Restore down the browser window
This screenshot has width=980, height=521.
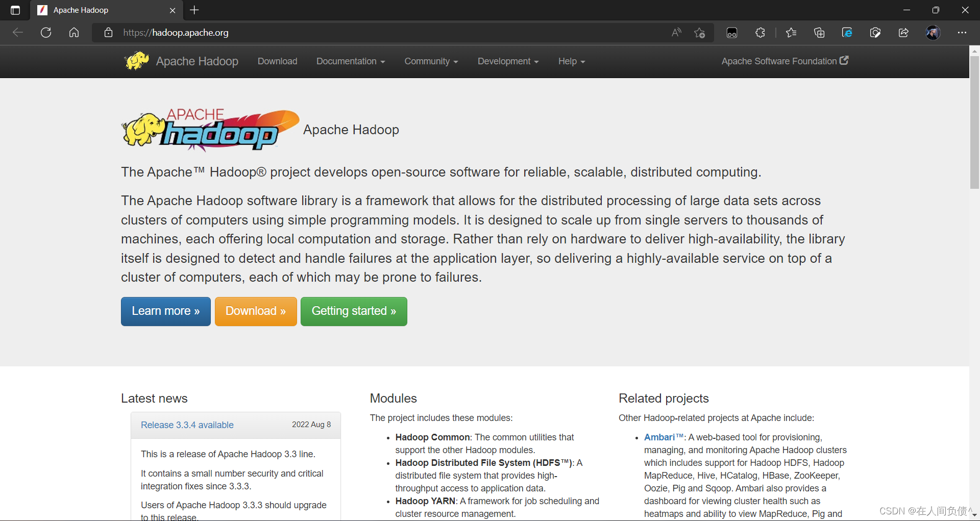coord(936,10)
